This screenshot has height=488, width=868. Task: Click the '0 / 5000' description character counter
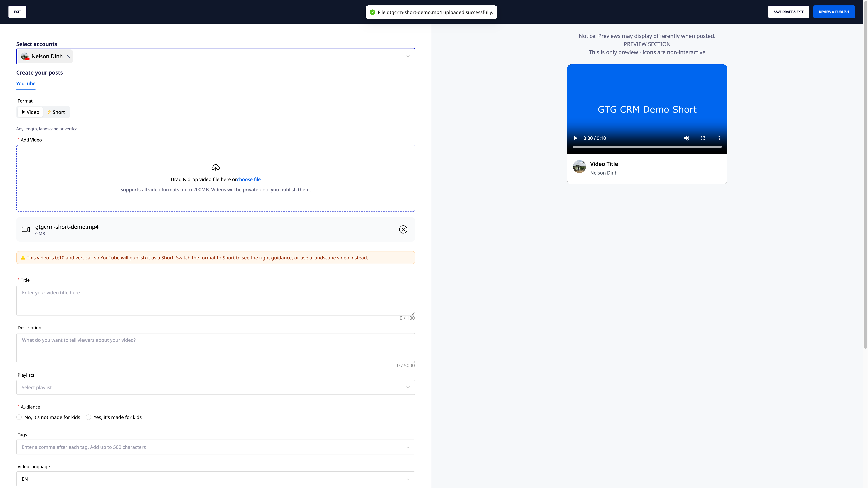406,365
